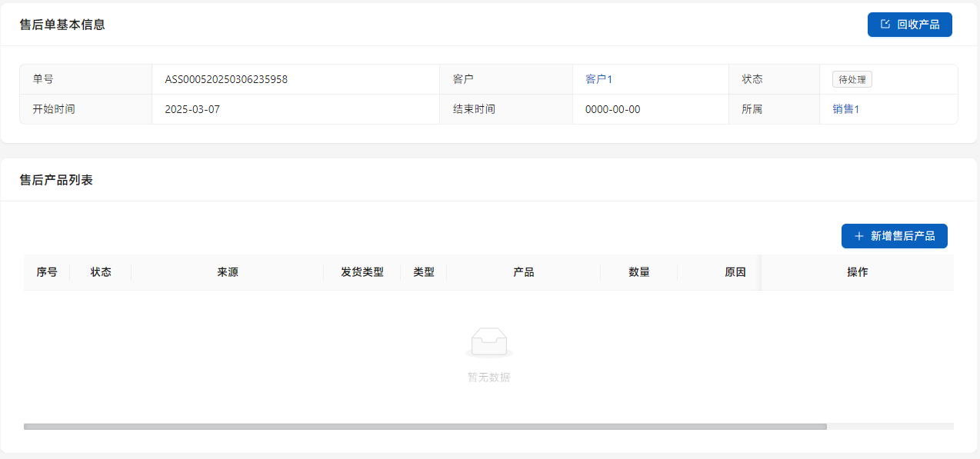Click the 售后产品列表 section title
Screen dimensions: 980x459
pyautogui.click(x=56, y=180)
